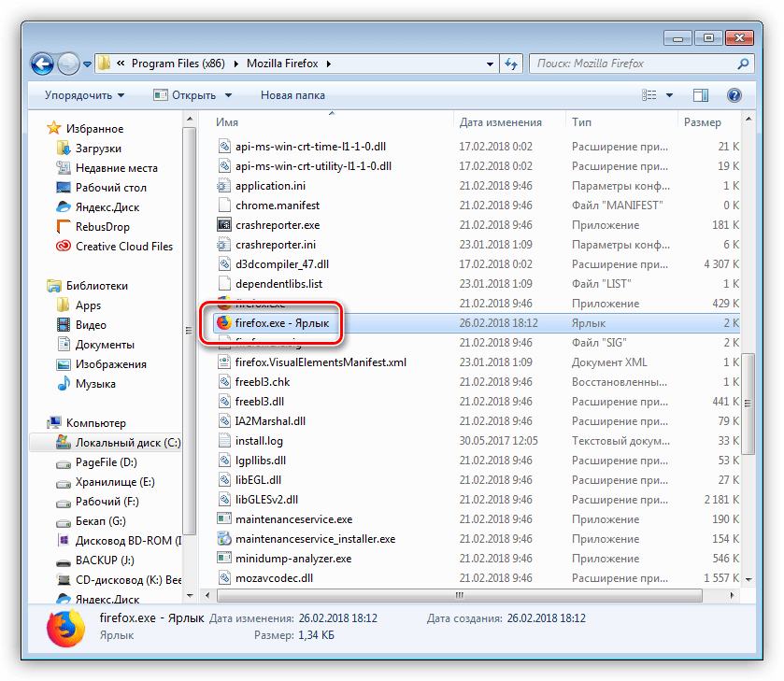Click large Firefox icon in details pane

click(x=66, y=628)
